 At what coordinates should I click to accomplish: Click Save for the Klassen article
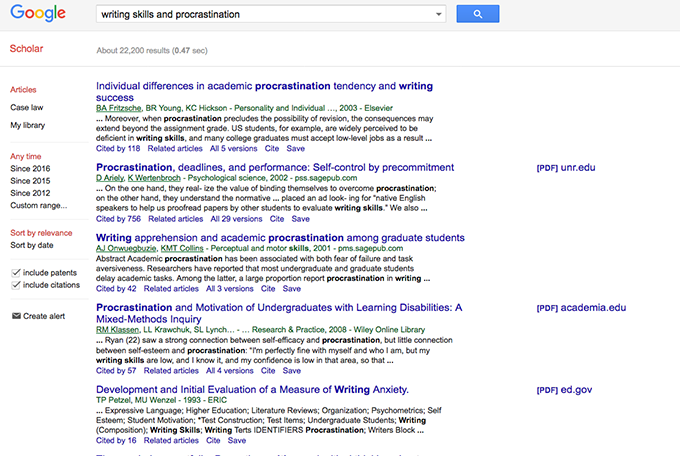pos(291,371)
